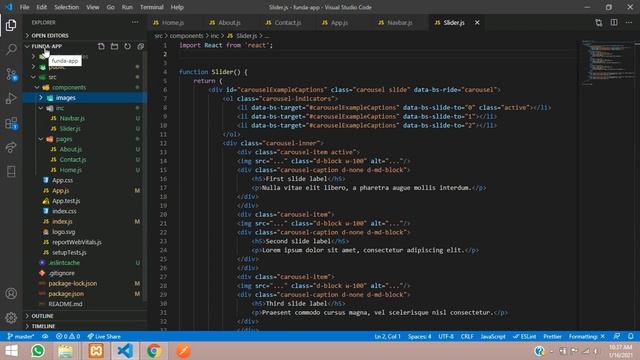Image resolution: width=640 pixels, height=360 pixels.
Task: Collapse the FUNDA-APP root folder
Action: pyautogui.click(x=47, y=46)
